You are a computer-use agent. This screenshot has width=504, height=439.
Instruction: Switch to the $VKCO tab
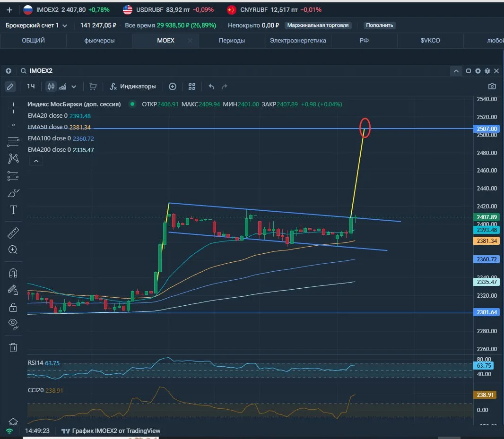(430, 41)
